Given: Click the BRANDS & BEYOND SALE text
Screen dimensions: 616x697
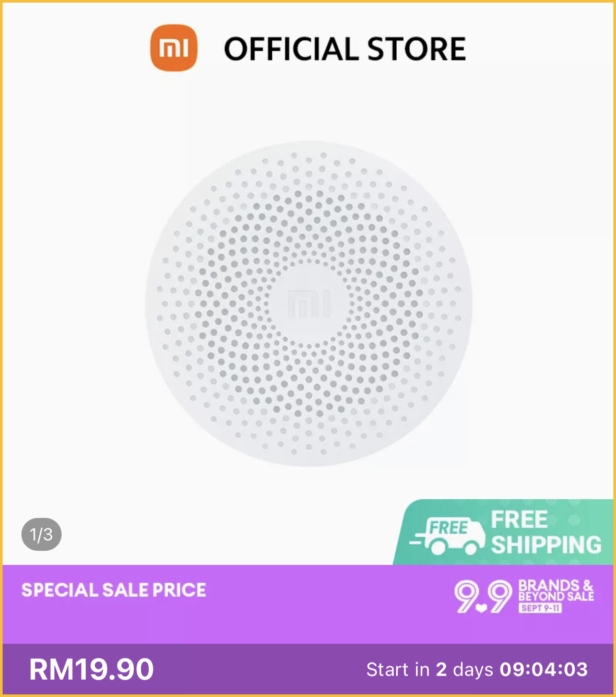Looking at the screenshot, I should coord(556,590).
